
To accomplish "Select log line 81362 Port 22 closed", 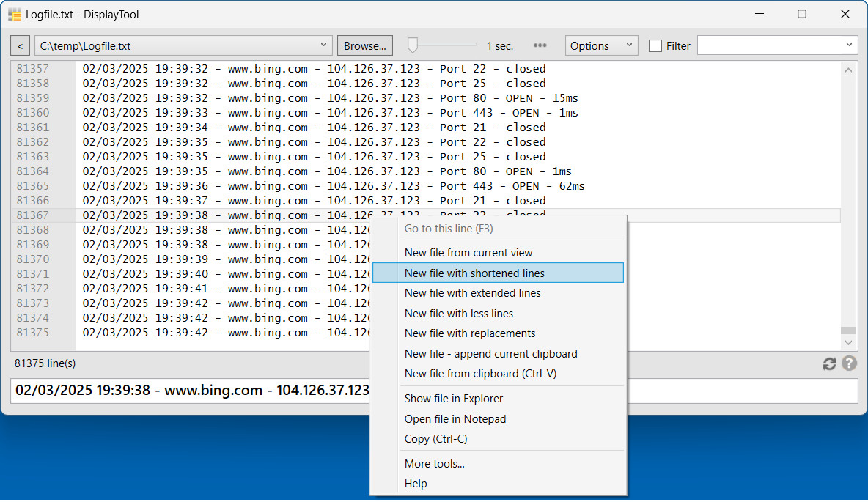I will coord(315,142).
